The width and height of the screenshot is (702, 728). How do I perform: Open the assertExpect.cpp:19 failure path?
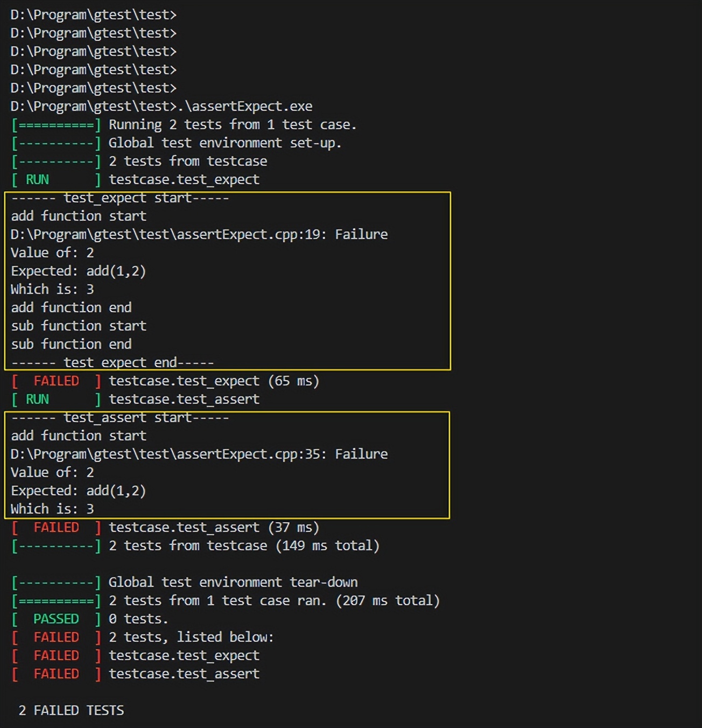pyautogui.click(x=169, y=235)
